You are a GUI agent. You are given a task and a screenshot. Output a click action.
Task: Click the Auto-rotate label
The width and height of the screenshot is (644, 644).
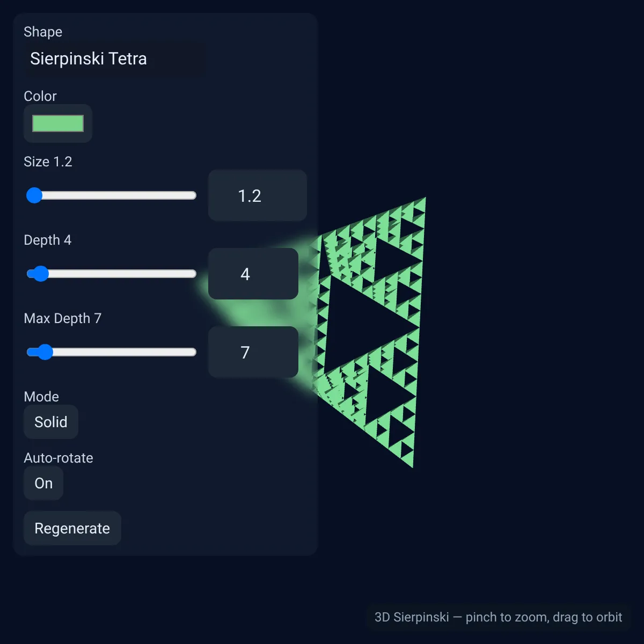click(58, 458)
